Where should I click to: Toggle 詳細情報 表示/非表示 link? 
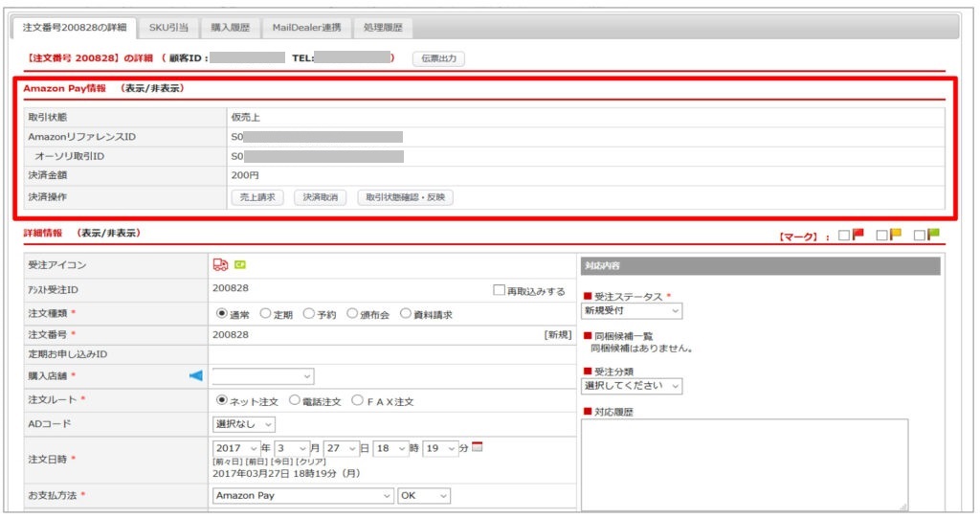tap(109, 233)
